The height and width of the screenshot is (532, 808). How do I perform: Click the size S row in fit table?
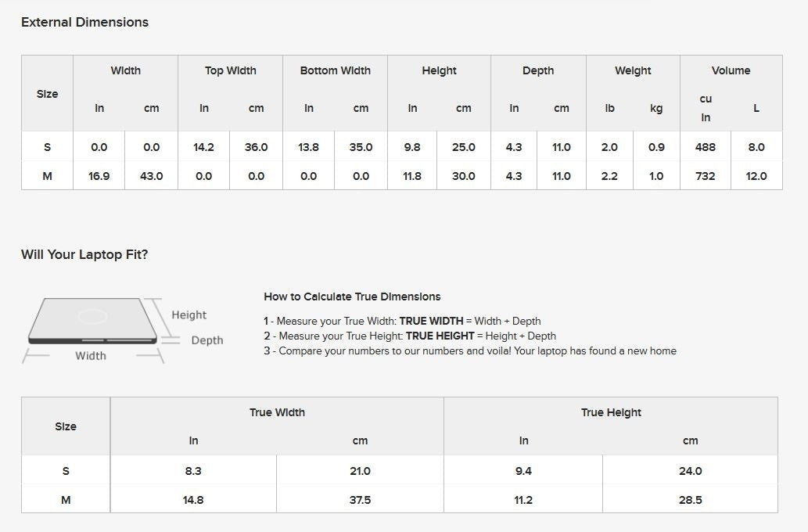click(66, 471)
